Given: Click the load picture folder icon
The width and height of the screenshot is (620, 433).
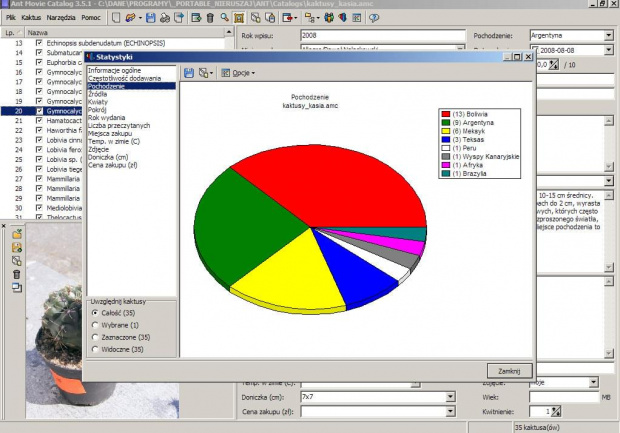Looking at the screenshot, I should (16, 233).
